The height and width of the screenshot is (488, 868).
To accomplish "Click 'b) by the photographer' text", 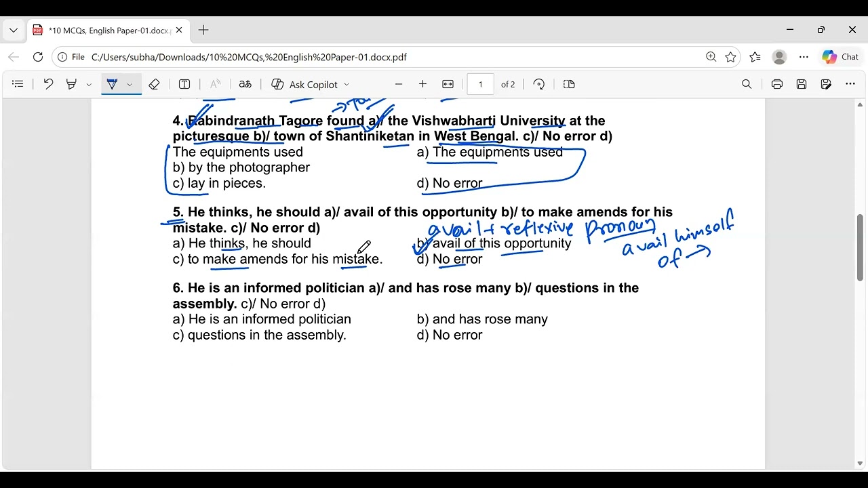I will click(x=241, y=167).
